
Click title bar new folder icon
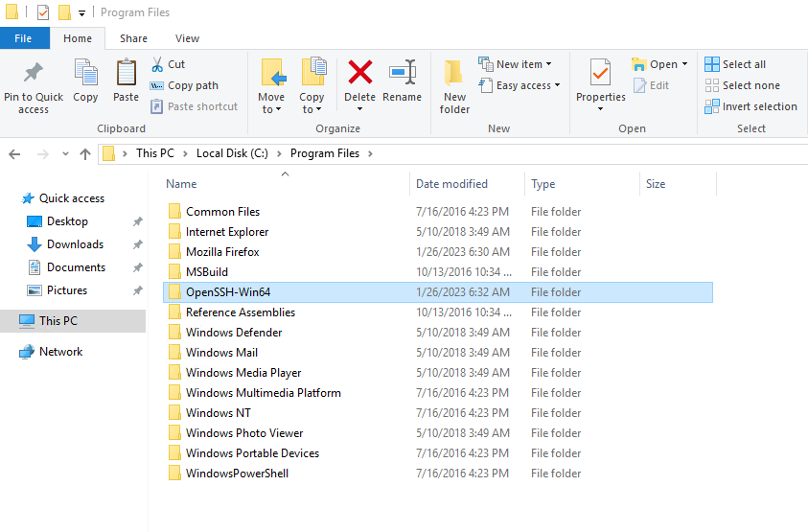[x=64, y=12]
